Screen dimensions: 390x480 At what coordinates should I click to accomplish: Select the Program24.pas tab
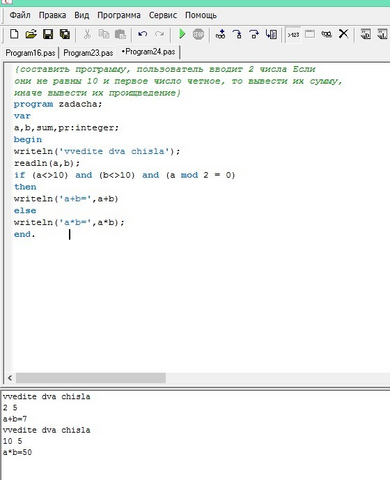click(148, 52)
